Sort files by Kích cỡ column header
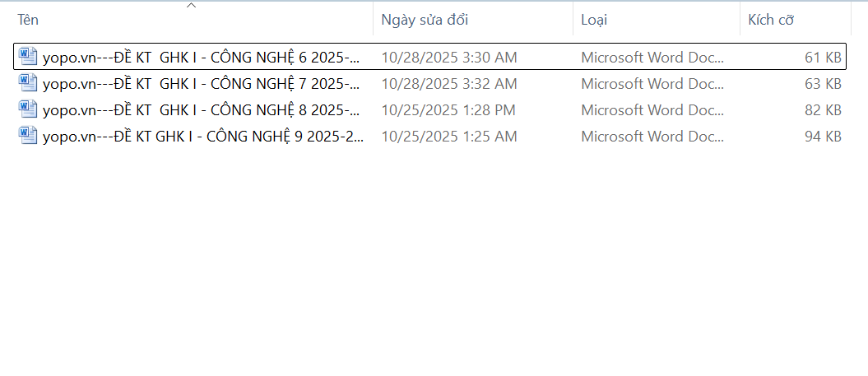The image size is (868, 376). pos(771,20)
